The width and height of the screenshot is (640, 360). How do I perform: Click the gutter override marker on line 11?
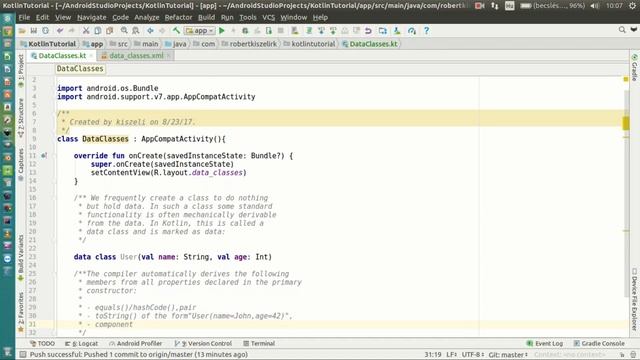44,156
